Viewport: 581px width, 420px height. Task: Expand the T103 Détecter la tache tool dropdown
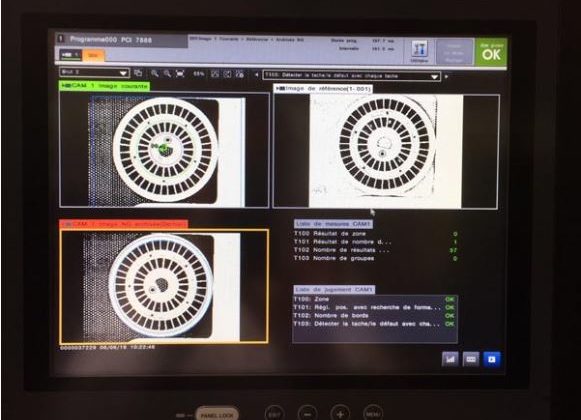click(x=352, y=76)
